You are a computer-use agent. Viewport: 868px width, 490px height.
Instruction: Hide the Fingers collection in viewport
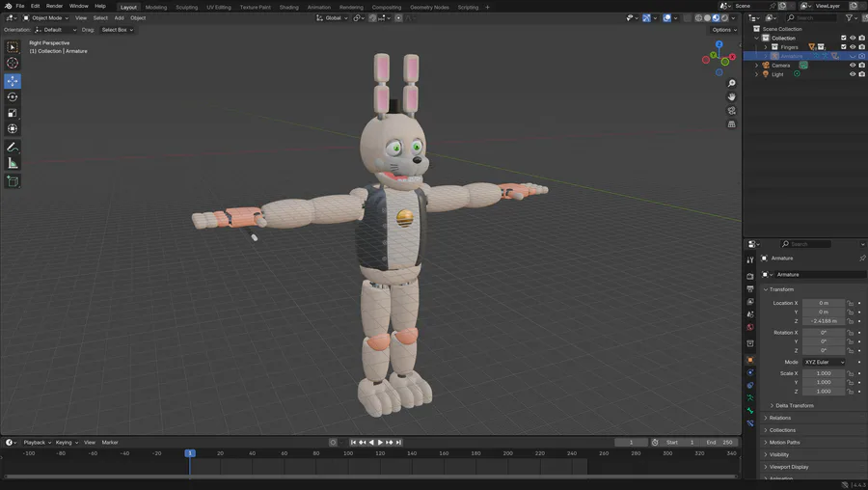click(853, 47)
